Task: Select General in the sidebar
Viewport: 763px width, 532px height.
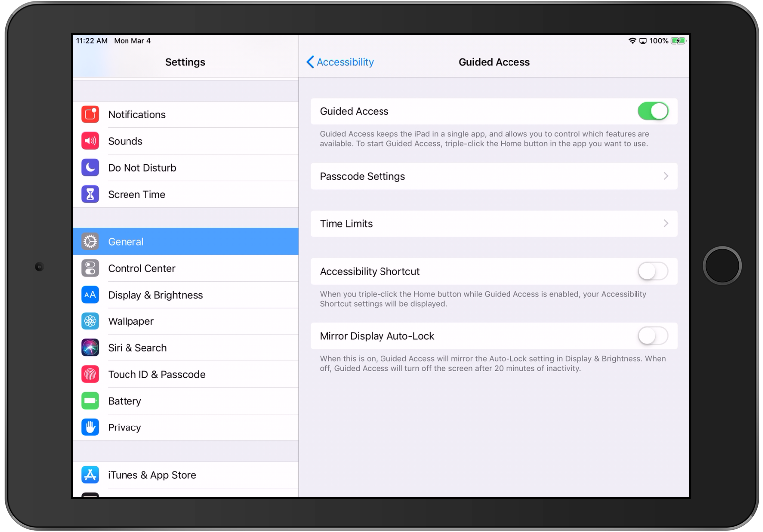Action: point(185,242)
